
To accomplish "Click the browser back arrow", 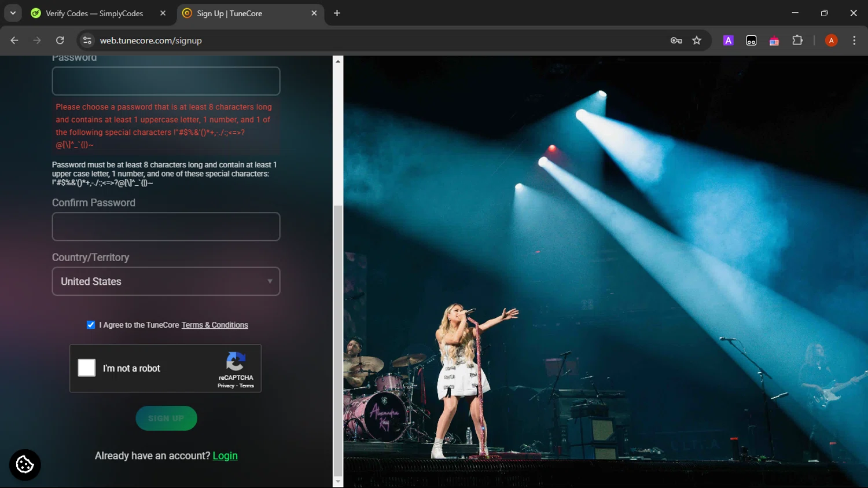I will click(14, 41).
